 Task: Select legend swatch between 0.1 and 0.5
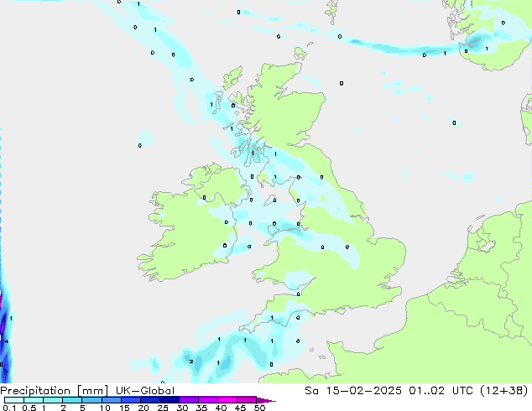(14, 400)
